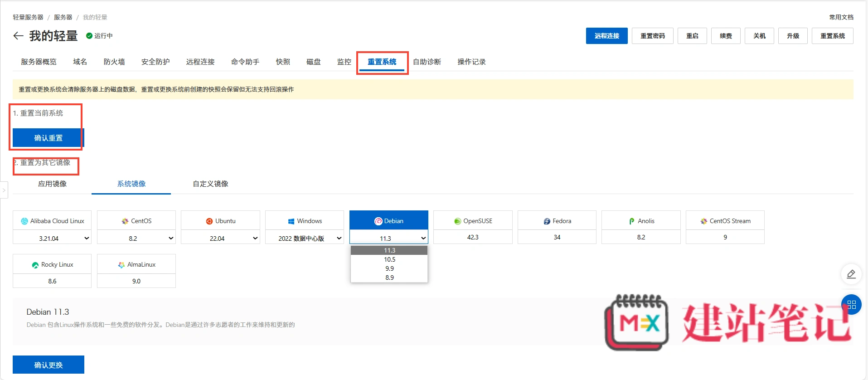Viewport: 868px width, 380px height.
Task: Switch to 服务器概览 tab
Action: click(x=39, y=62)
